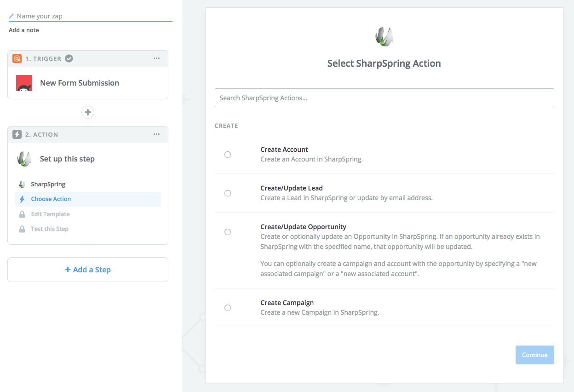Open the Action step options menu

click(x=156, y=134)
